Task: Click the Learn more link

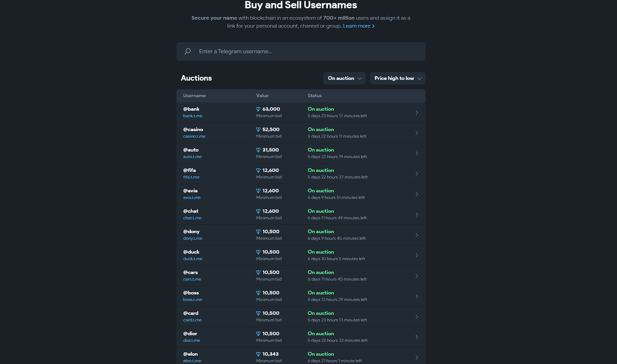Action: [x=359, y=26]
